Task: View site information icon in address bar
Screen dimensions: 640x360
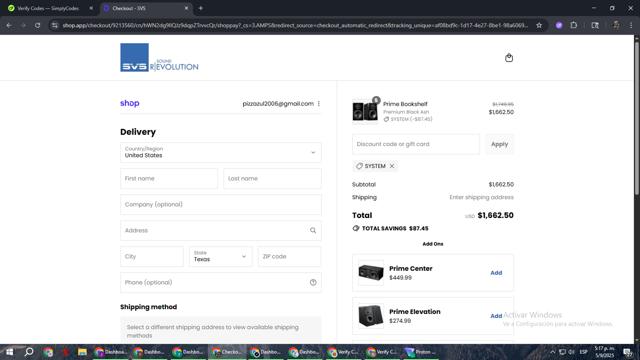Action: pyautogui.click(x=55, y=25)
